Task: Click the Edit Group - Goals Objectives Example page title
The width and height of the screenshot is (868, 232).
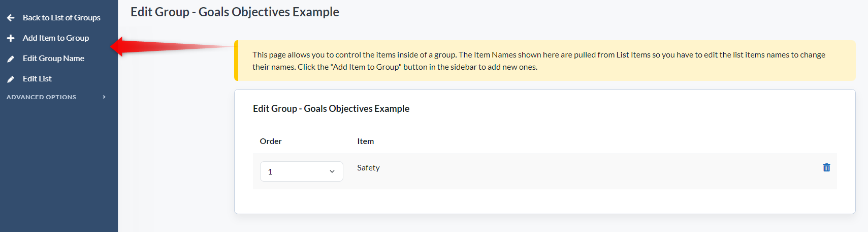Action: (x=235, y=12)
